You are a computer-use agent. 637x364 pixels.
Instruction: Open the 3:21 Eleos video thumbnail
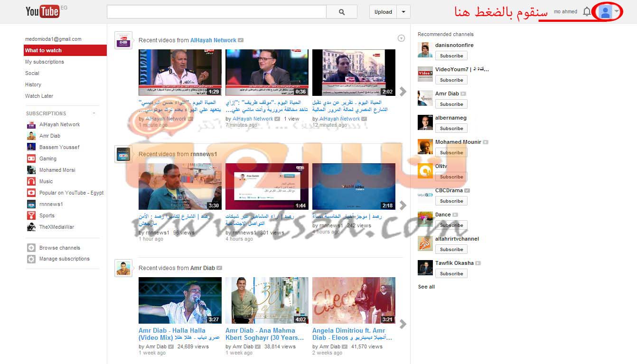pos(354,300)
